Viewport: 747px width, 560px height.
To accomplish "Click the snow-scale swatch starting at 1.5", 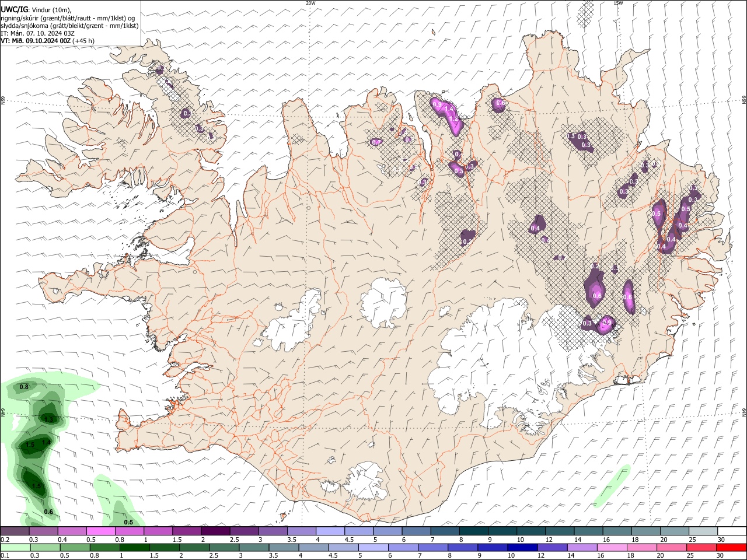I will click(187, 531).
